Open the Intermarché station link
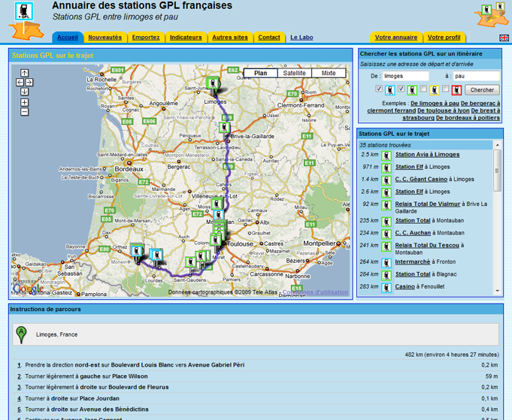The width and height of the screenshot is (512, 420). click(413, 261)
